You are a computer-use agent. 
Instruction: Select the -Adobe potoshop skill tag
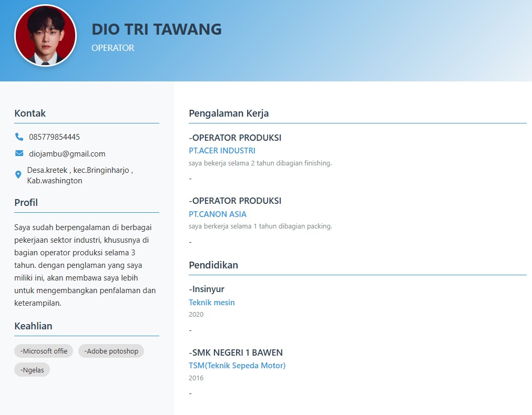[x=111, y=350]
